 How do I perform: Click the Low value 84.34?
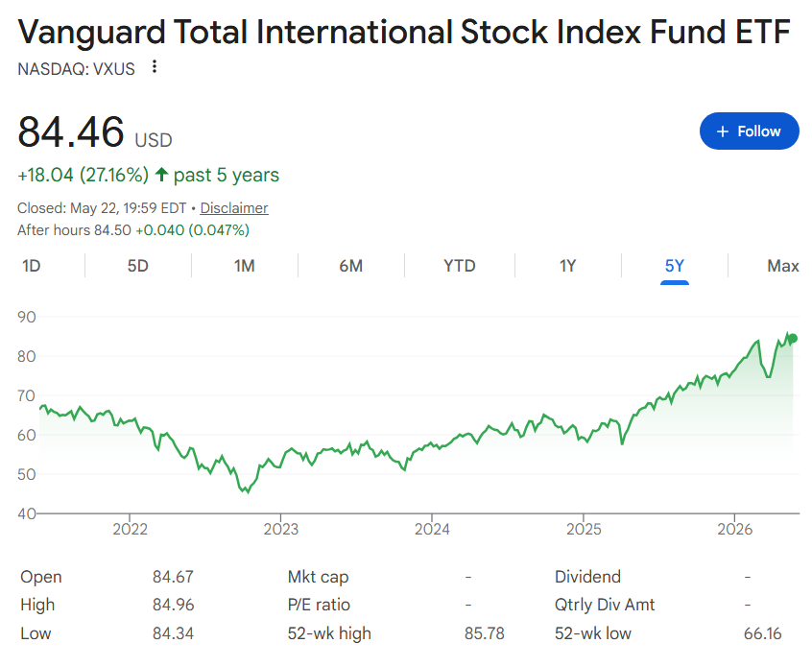(x=173, y=633)
